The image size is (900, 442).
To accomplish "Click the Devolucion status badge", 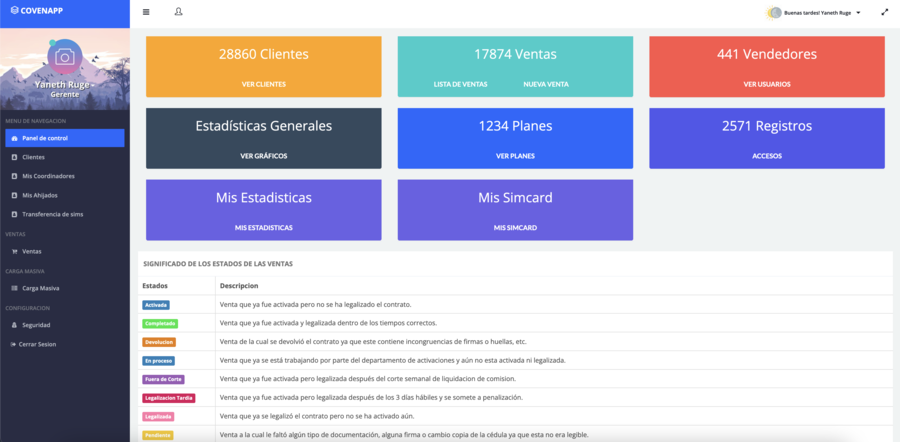I will tap(159, 342).
